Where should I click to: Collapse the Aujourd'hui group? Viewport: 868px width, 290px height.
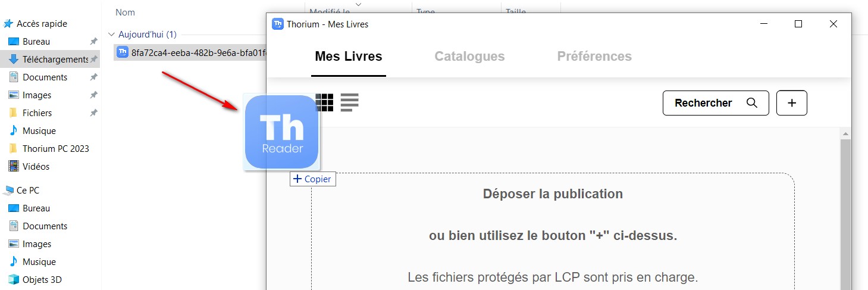coord(111,35)
